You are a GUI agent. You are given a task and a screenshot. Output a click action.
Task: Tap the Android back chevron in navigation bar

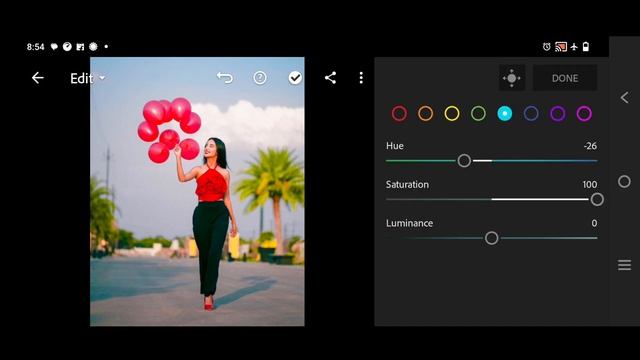click(624, 98)
